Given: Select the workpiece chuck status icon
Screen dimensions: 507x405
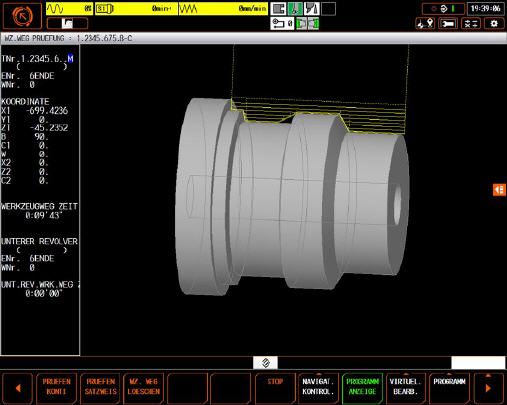Looking at the screenshot, I should coord(278,9).
